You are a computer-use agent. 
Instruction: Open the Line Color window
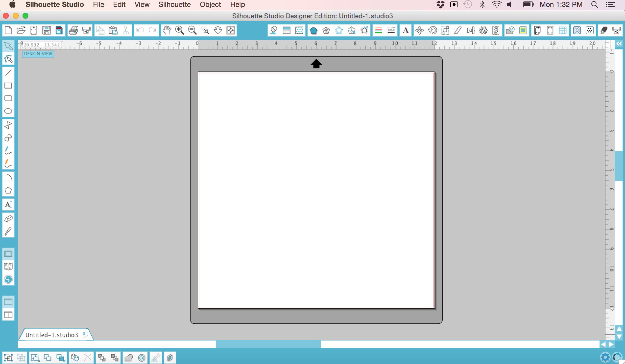[x=378, y=30]
